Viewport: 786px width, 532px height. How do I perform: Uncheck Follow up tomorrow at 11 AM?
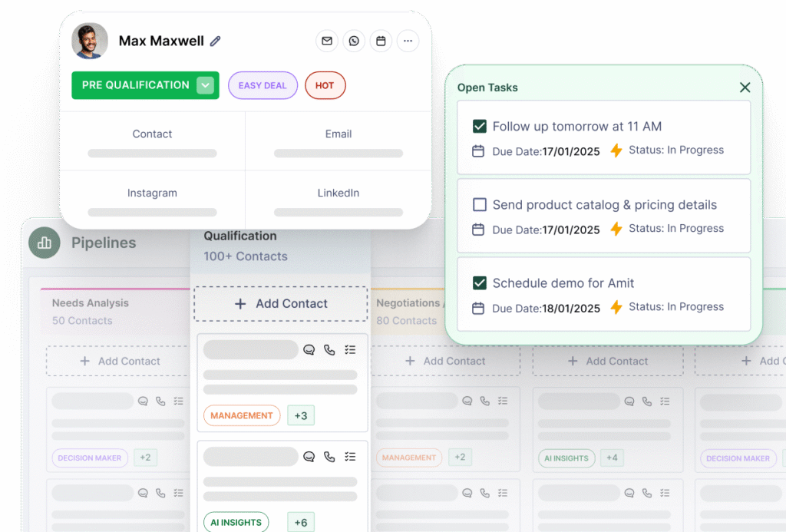(x=480, y=127)
